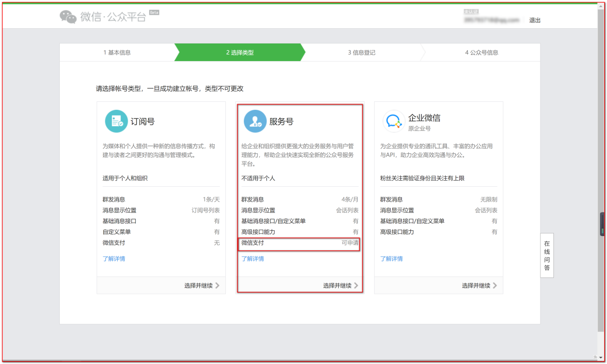This screenshot has width=607, height=364.
Task: Click 群发消息 label in 企业微信 card
Action: [x=391, y=200]
